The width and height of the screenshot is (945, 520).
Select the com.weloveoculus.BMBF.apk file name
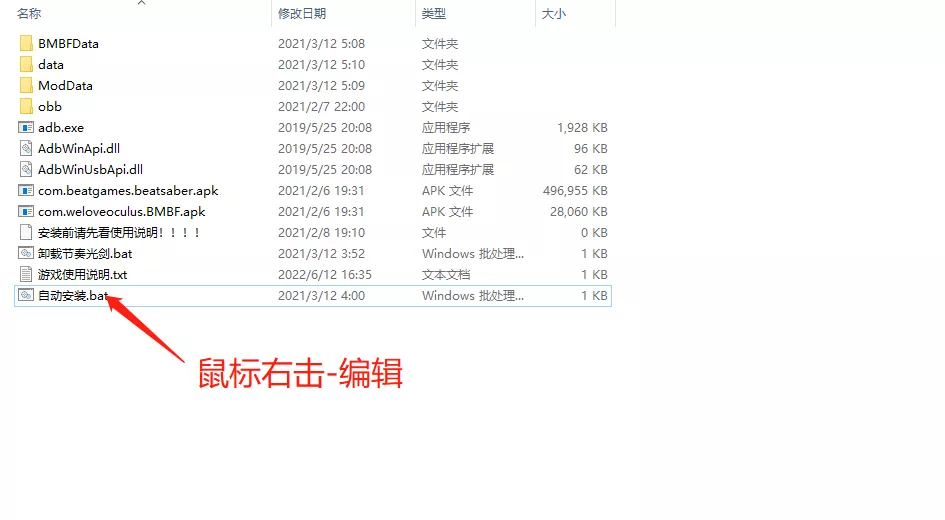click(x=122, y=211)
